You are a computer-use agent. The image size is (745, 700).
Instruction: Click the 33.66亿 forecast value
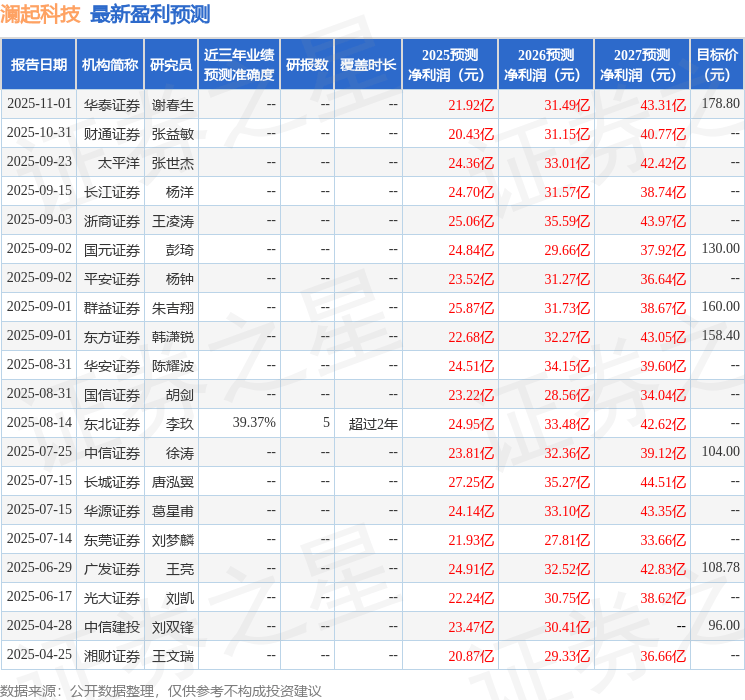[x=663, y=540]
